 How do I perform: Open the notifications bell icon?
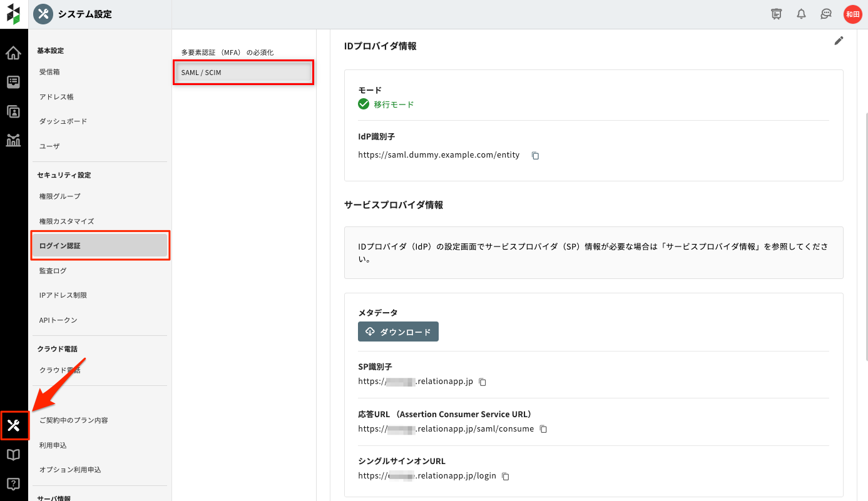click(801, 14)
